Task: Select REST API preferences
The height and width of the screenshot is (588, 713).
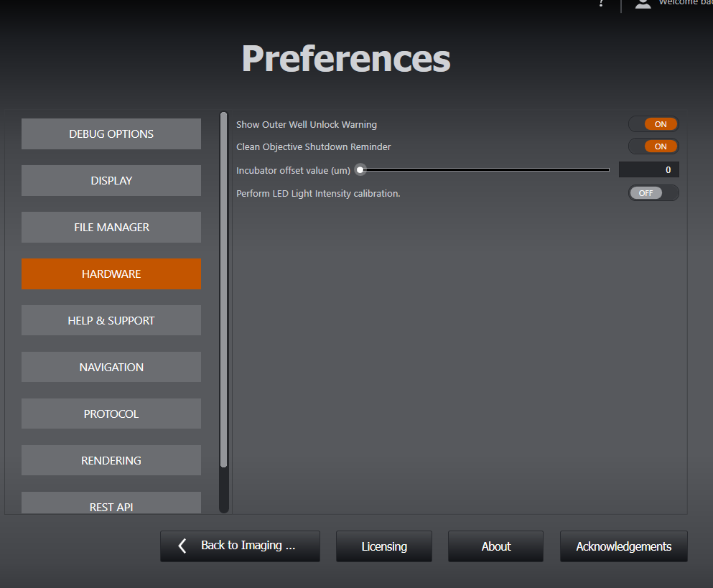Action: click(111, 505)
